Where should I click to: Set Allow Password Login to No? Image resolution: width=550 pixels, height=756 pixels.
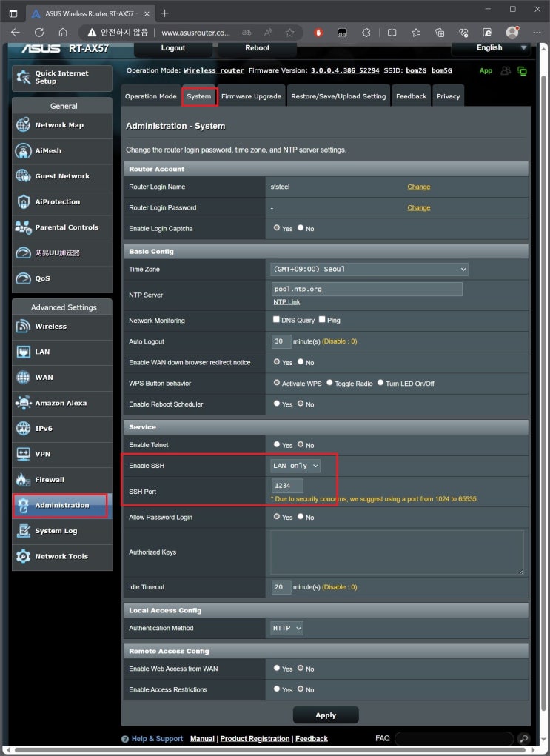tap(301, 516)
